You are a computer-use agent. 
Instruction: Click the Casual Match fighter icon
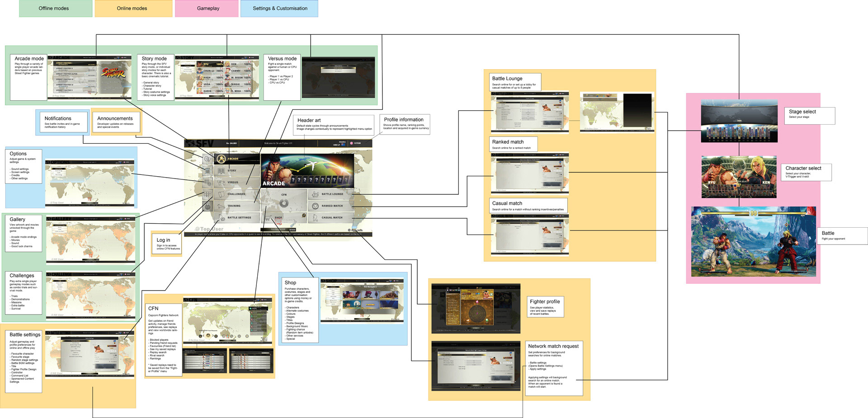coord(315,218)
